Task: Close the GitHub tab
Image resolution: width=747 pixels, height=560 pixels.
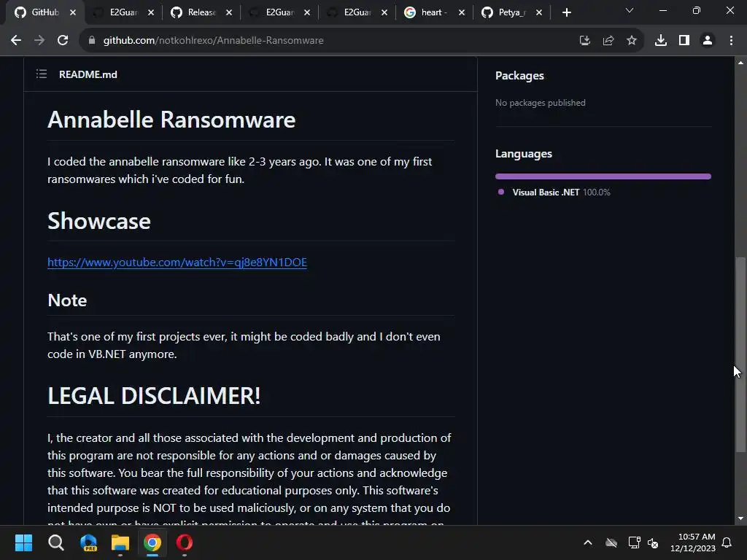Action: click(73, 12)
